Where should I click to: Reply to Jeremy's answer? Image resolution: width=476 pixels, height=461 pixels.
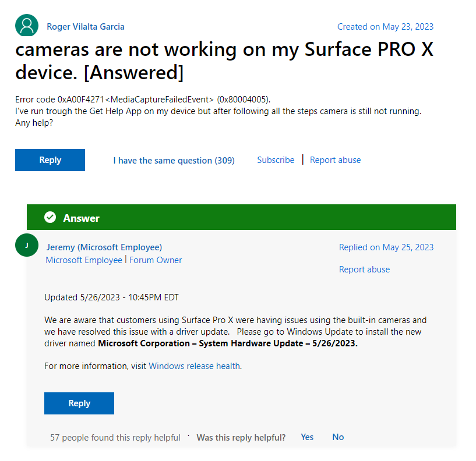point(79,403)
